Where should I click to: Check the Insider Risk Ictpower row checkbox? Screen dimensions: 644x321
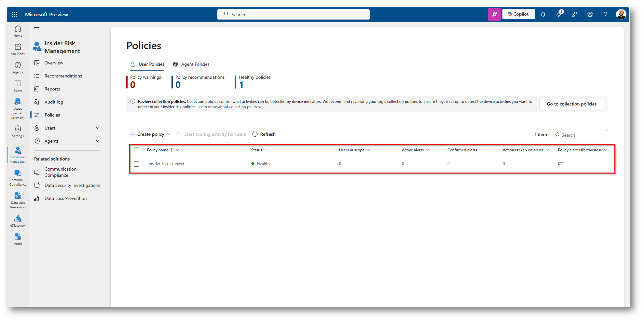(137, 164)
